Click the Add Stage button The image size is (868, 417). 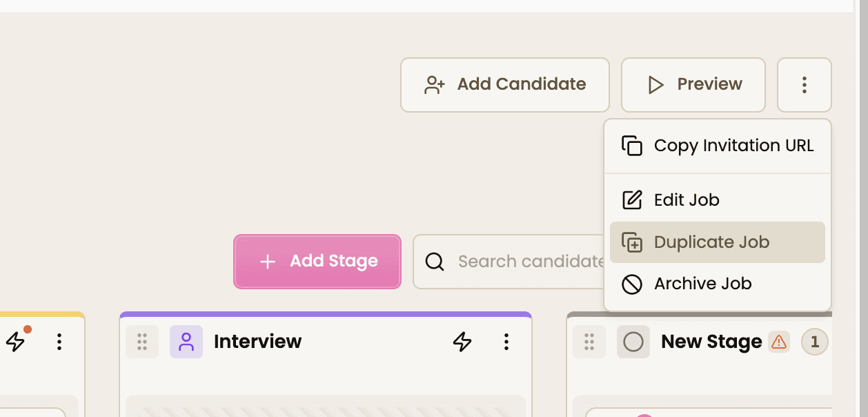[x=317, y=261]
